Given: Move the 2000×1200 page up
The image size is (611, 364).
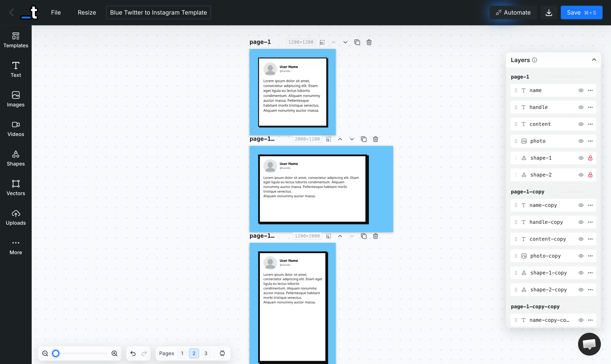Looking at the screenshot, I should pos(340,139).
